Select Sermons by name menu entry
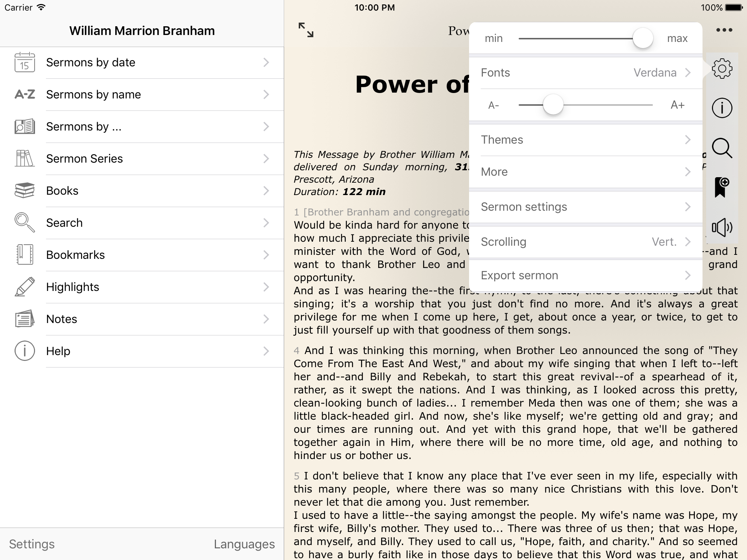The width and height of the screenshot is (747, 560). click(142, 94)
